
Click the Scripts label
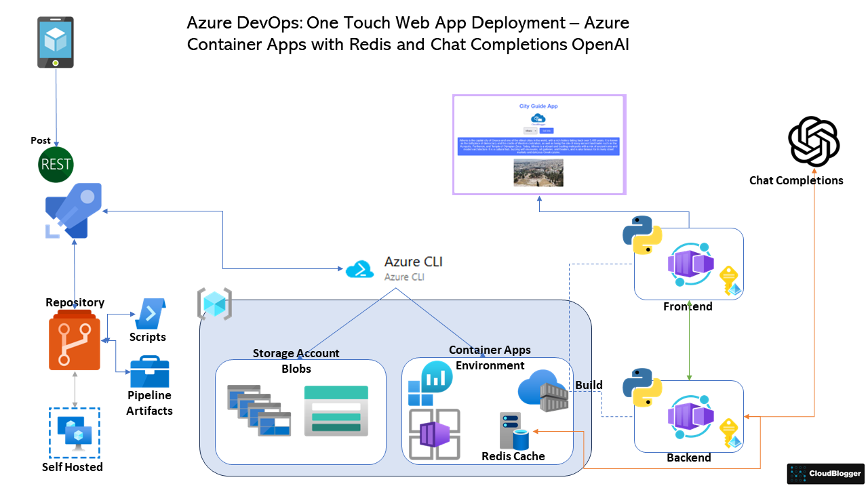(148, 337)
